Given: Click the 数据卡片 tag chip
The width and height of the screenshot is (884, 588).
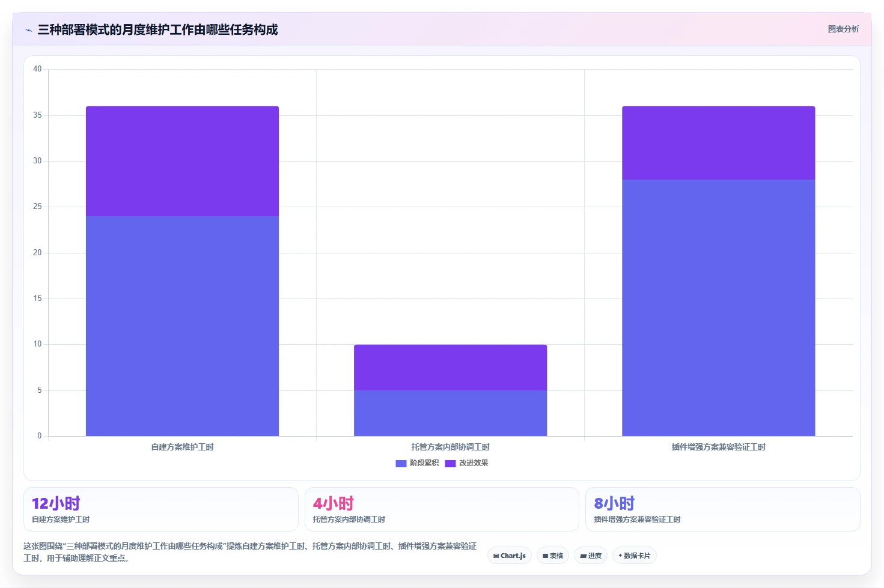Looking at the screenshot, I should (634, 556).
